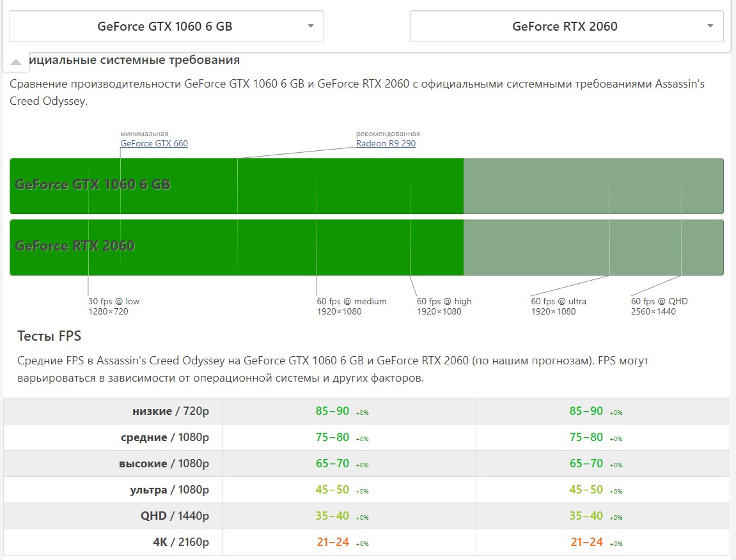This screenshot has width=736, height=560.
Task: Open the GeForce GTX 1060 6 GB dropdown
Action: (x=166, y=26)
